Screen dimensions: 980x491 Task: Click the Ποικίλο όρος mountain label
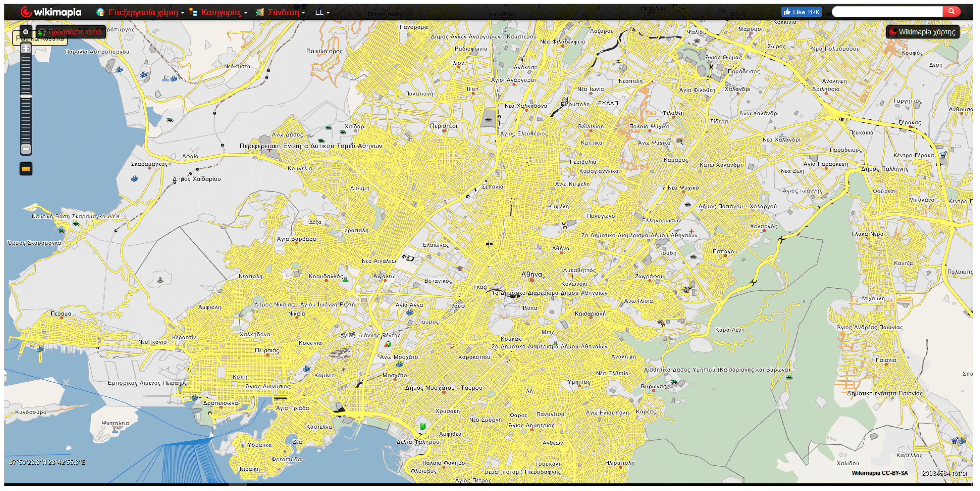click(x=324, y=51)
